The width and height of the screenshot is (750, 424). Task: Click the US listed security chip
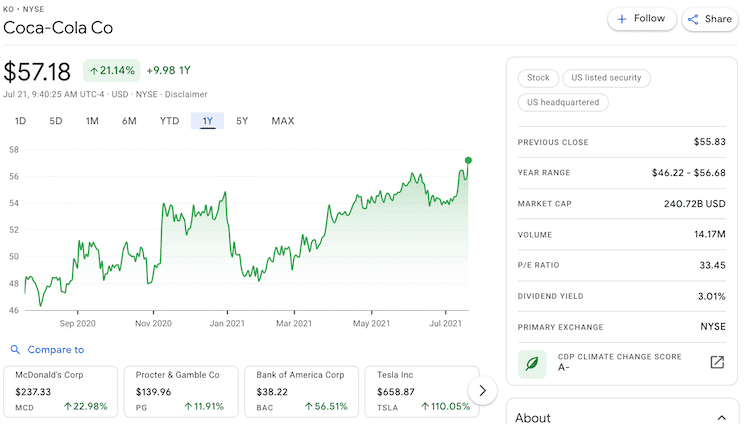606,78
